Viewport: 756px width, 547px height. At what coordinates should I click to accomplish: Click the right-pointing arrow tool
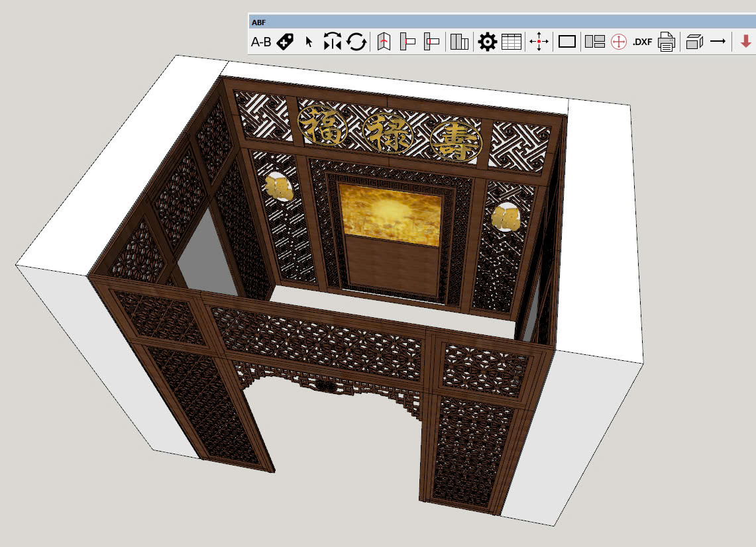coord(718,42)
